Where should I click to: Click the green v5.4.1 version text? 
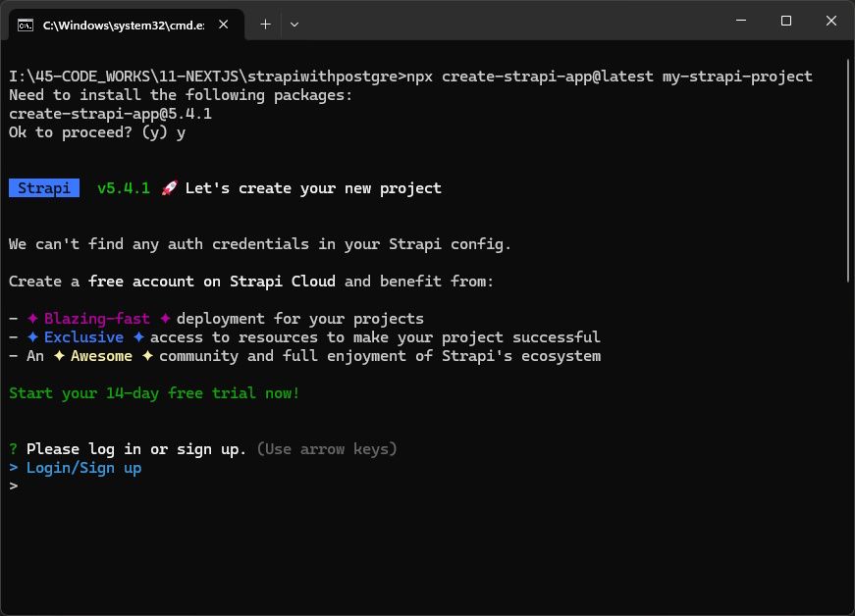point(124,188)
